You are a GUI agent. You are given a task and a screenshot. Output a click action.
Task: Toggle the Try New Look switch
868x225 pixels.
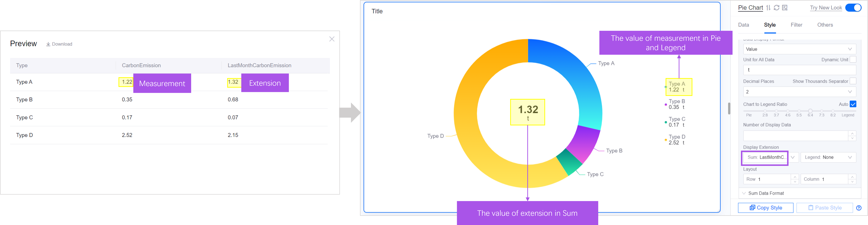coord(853,8)
